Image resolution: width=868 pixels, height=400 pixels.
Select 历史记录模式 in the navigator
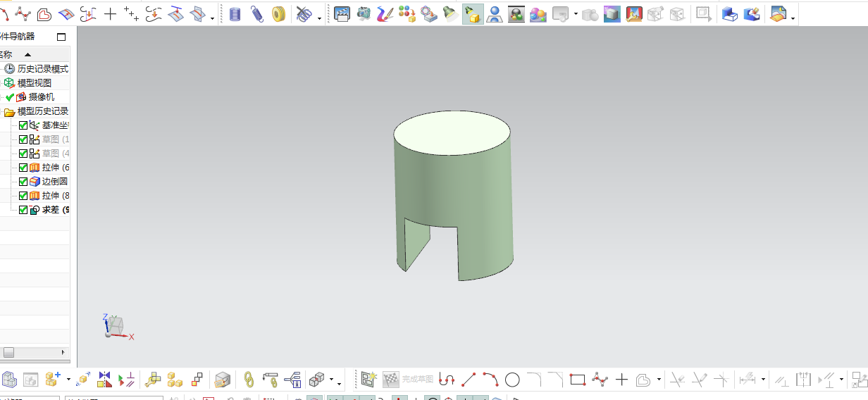42,69
